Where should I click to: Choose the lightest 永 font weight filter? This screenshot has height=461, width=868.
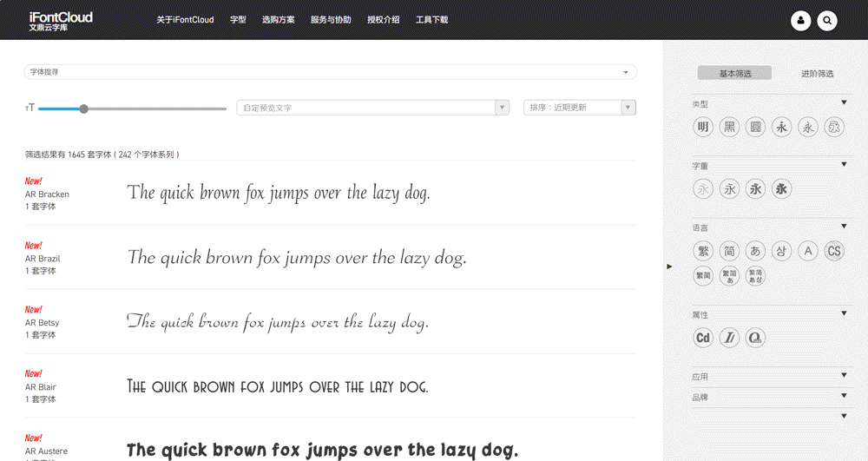point(703,189)
